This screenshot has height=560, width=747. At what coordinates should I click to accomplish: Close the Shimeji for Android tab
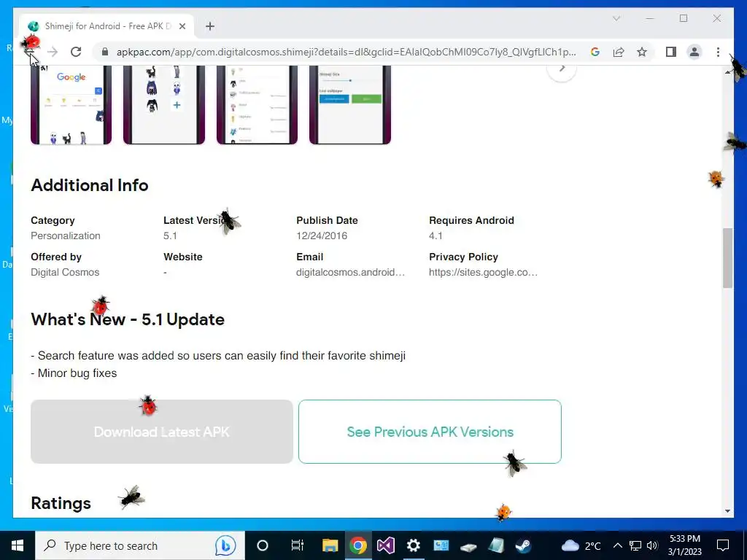182,26
